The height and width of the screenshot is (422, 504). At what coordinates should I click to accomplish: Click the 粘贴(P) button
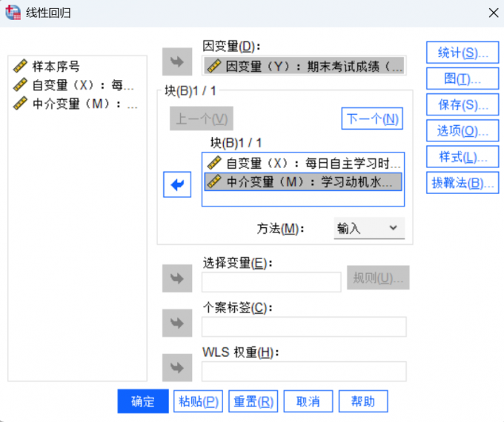199,401
